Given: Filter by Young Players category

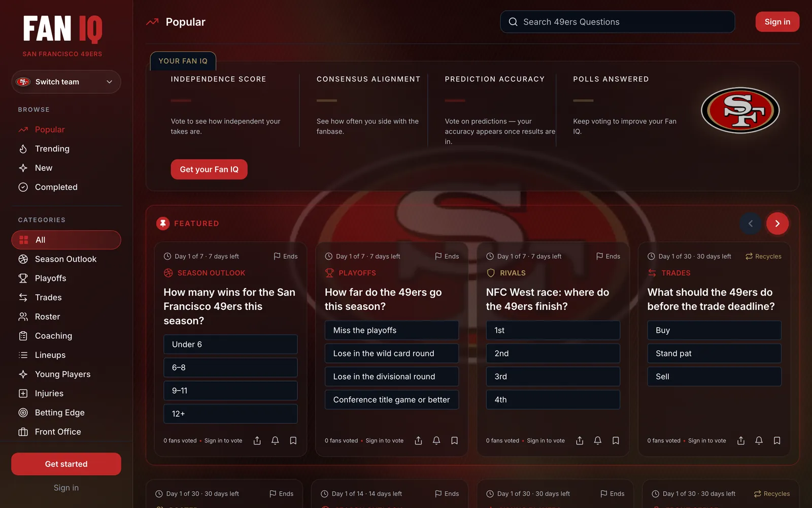Looking at the screenshot, I should (x=66, y=374).
